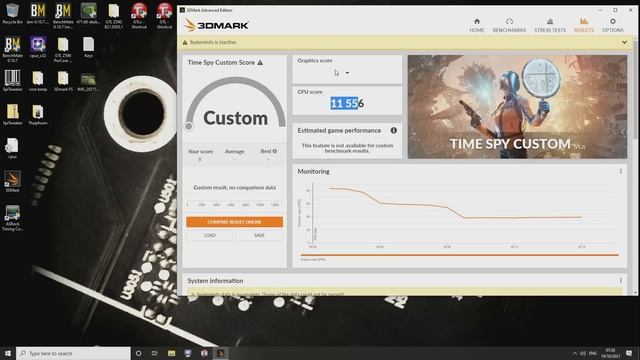Select the cpuz_x32 desktop icon
This screenshot has width=640, height=360.
pyautogui.click(x=38, y=47)
